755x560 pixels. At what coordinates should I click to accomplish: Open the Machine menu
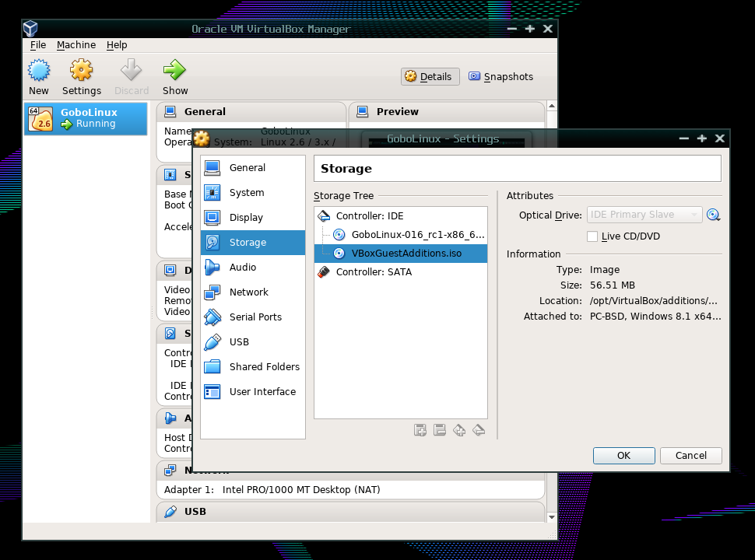coord(75,44)
